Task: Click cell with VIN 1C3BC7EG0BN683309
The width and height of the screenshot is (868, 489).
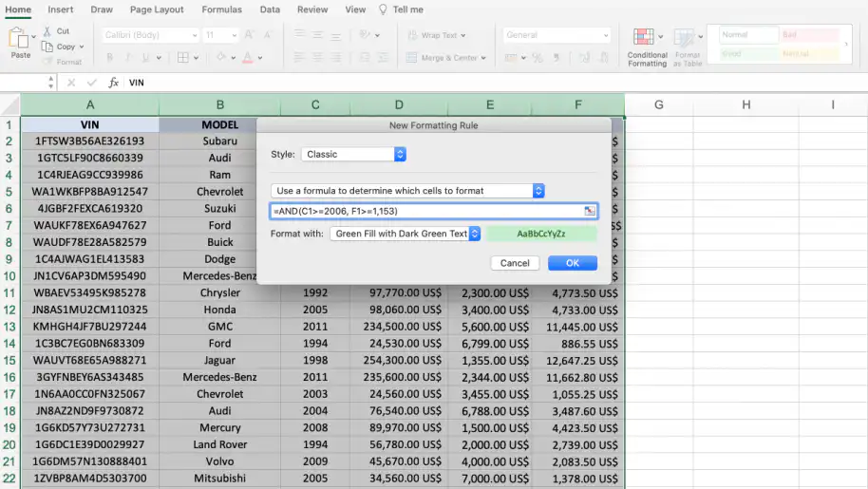Action: [89, 344]
